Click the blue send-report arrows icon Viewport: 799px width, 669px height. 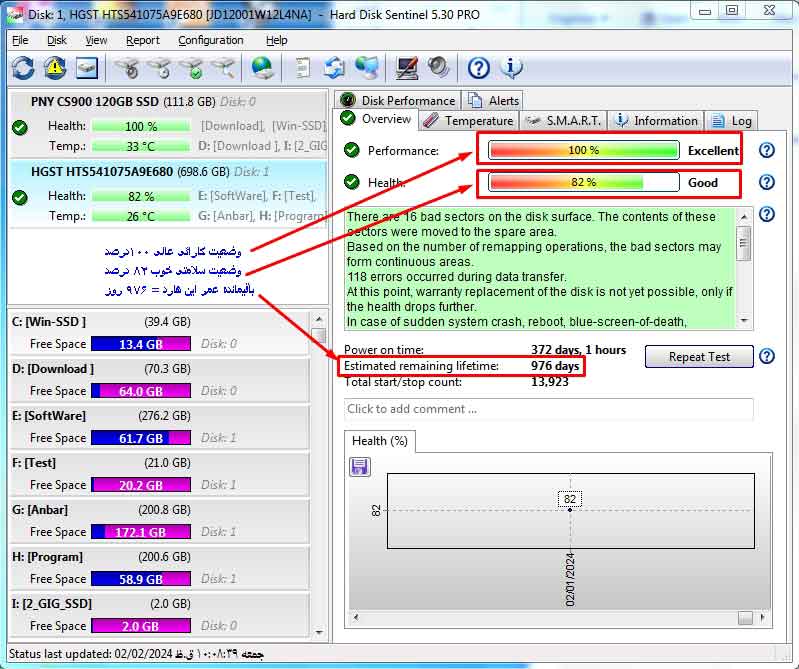click(x=334, y=68)
